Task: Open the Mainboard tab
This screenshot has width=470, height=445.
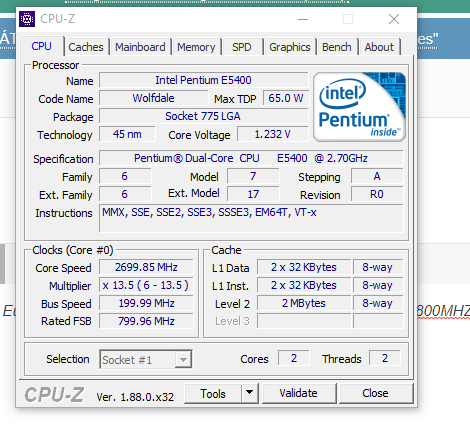Action: click(x=140, y=47)
